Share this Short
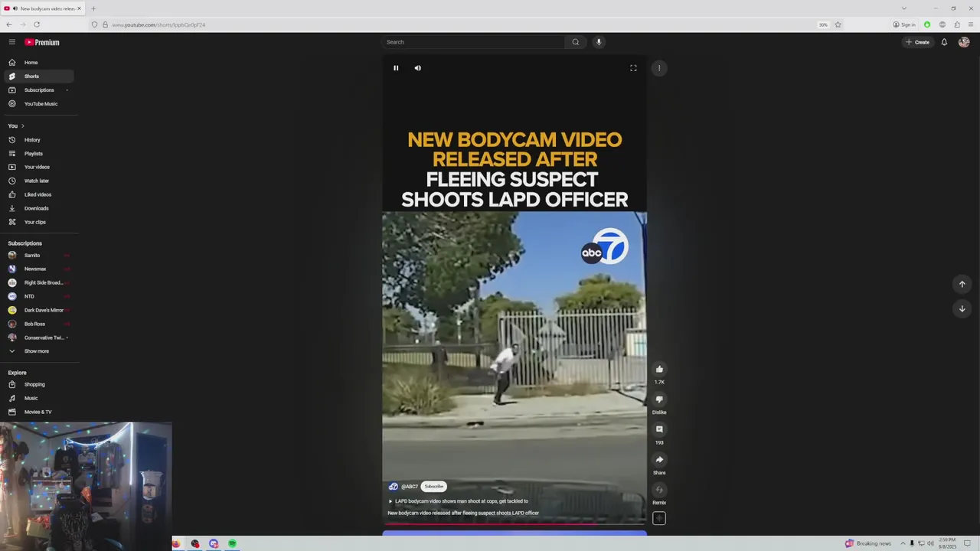 pyautogui.click(x=659, y=459)
